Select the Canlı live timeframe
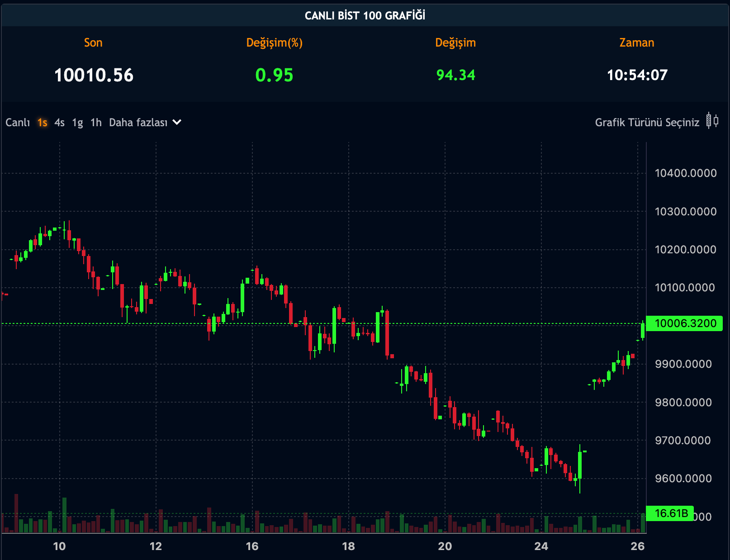The width and height of the screenshot is (730, 560). point(18,123)
